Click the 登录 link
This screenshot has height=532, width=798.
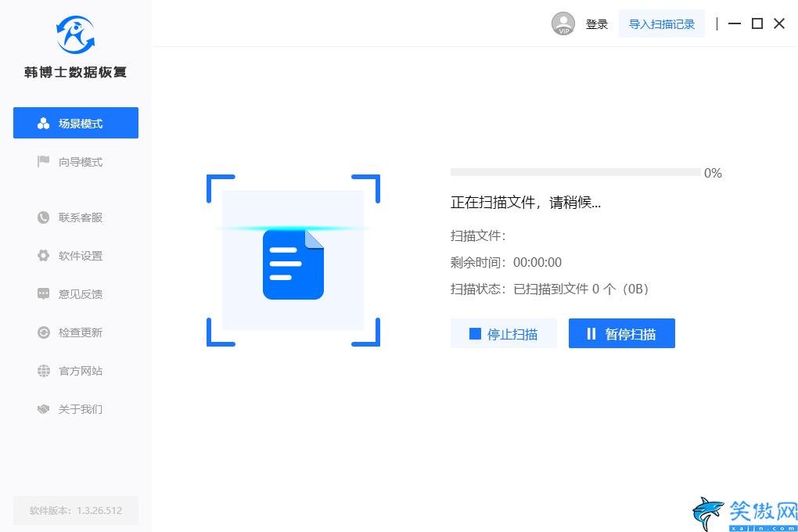pyautogui.click(x=596, y=24)
